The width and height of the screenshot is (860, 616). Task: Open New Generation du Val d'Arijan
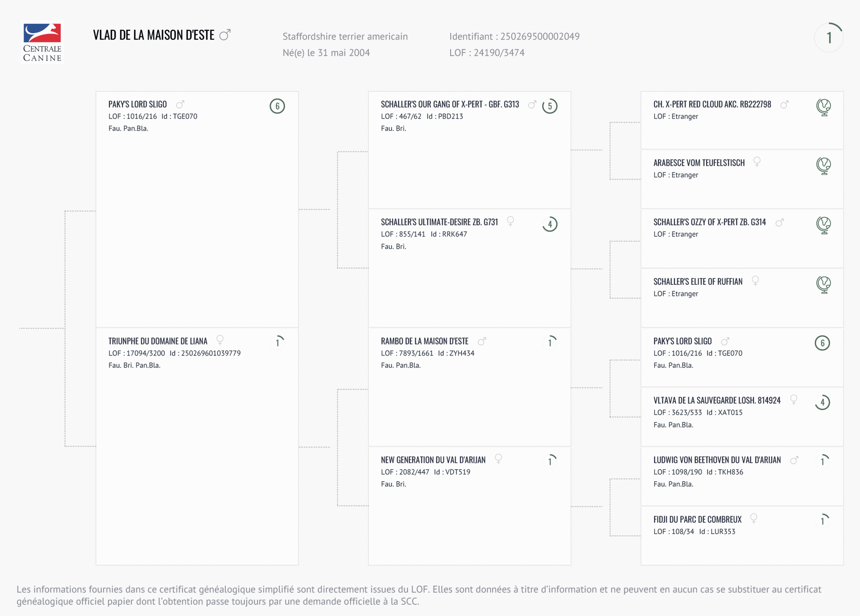tap(433, 460)
